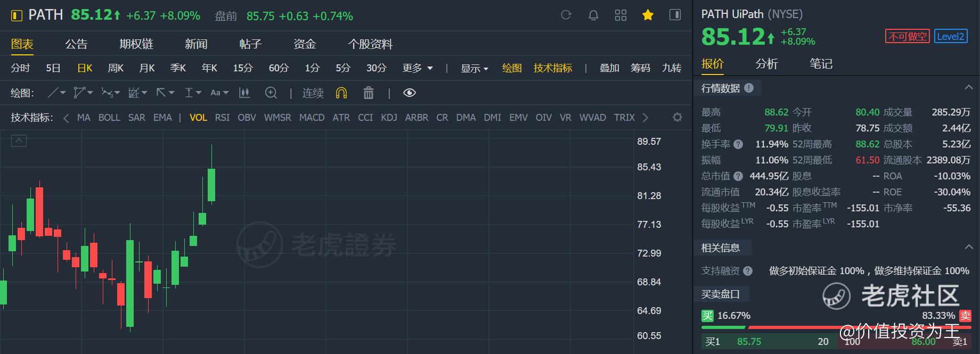Toggle the magnet snap mode
Image resolution: width=980 pixels, height=354 pixels.
click(x=341, y=93)
